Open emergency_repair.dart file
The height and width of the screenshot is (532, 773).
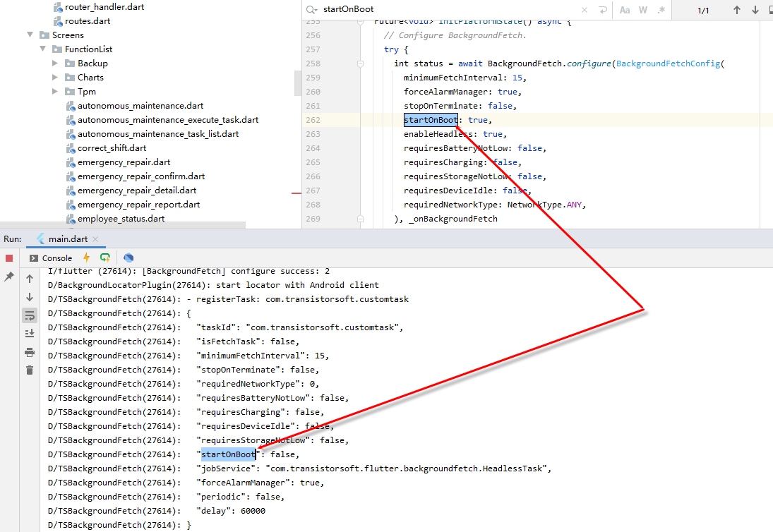(x=124, y=162)
